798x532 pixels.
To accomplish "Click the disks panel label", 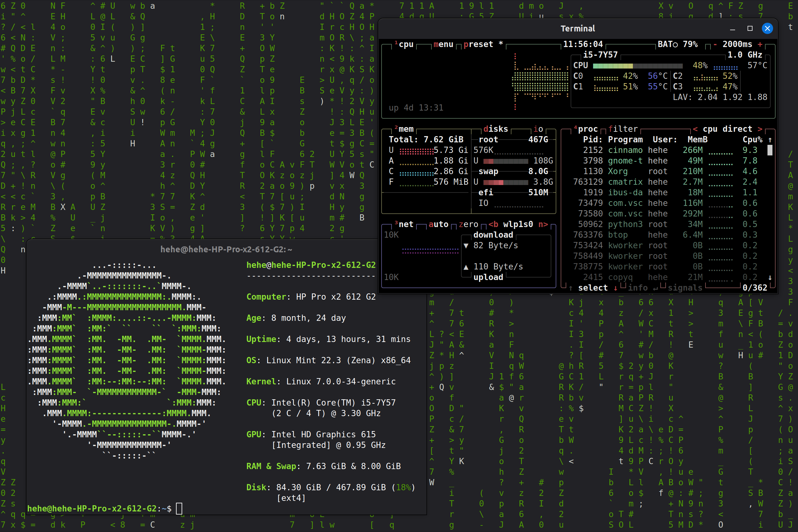I will (x=496, y=129).
